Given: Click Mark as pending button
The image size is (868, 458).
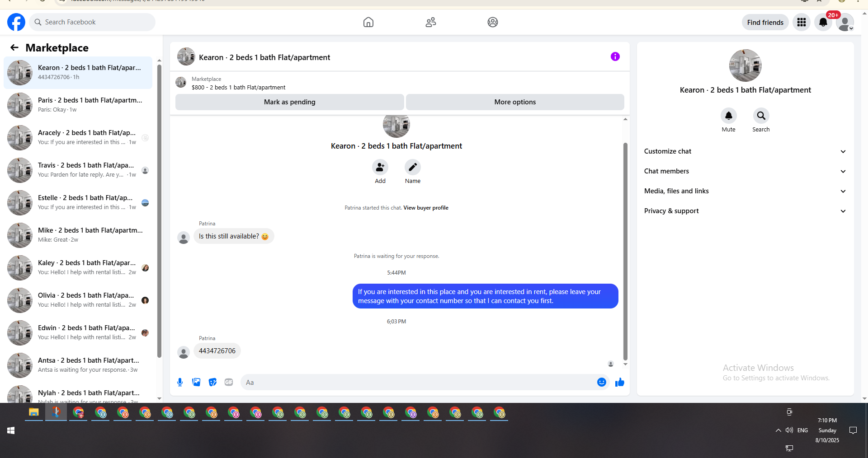Looking at the screenshot, I should click(290, 102).
